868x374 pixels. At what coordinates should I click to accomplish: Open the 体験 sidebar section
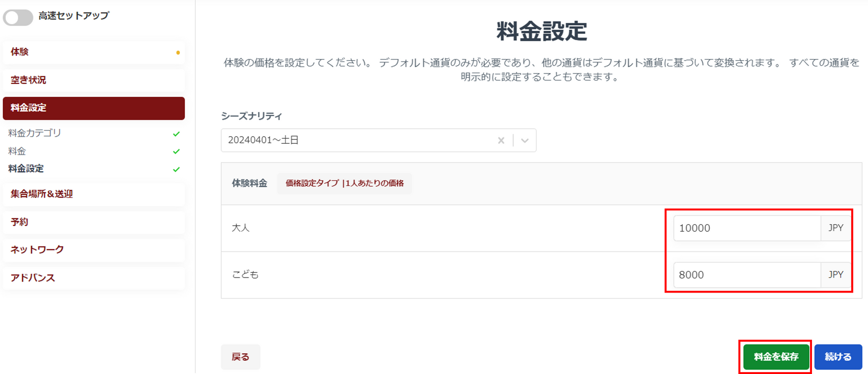point(94,52)
